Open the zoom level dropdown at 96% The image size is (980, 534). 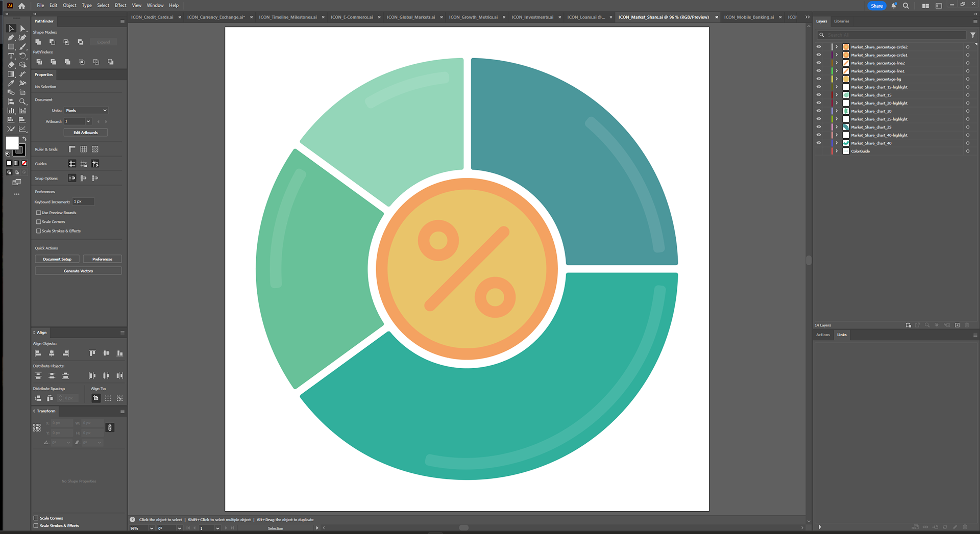[x=152, y=528]
